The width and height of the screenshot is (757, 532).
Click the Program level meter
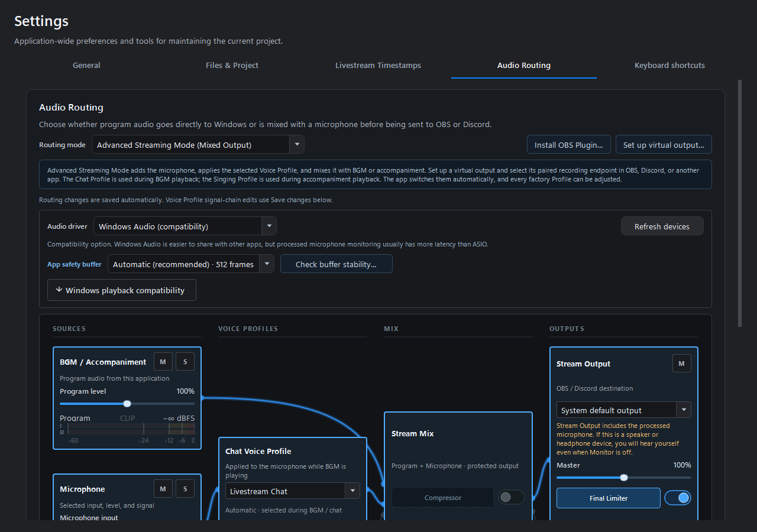point(127,429)
